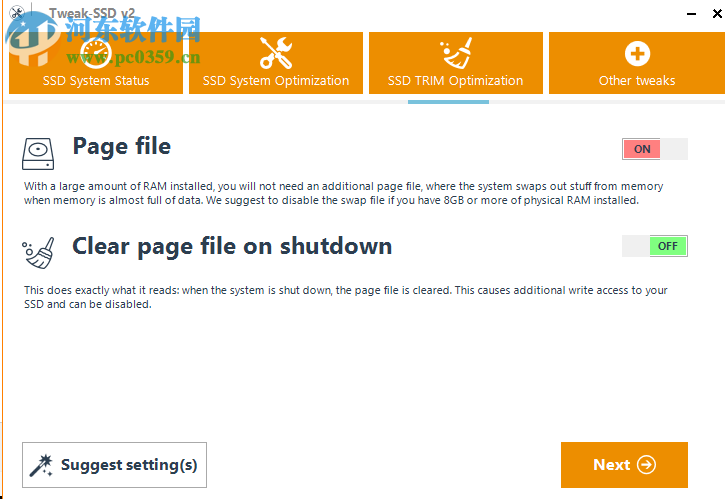Go to the Next page

pos(624,465)
